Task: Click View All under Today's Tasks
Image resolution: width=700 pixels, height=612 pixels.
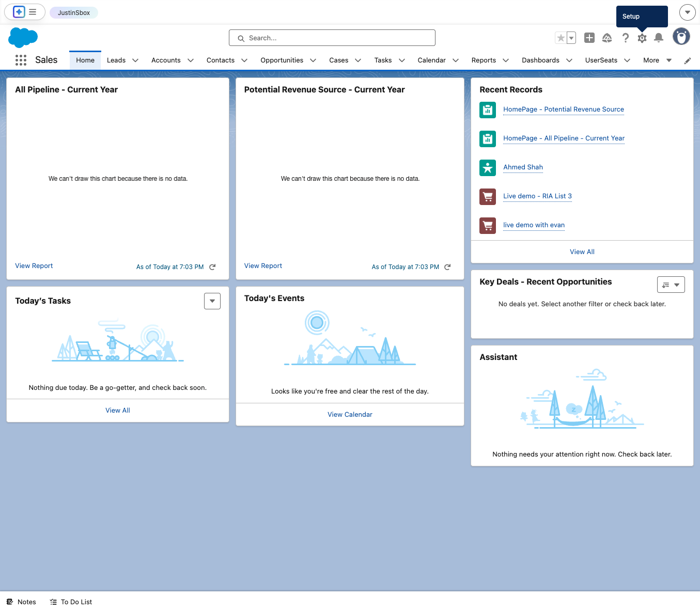Action: point(118,411)
